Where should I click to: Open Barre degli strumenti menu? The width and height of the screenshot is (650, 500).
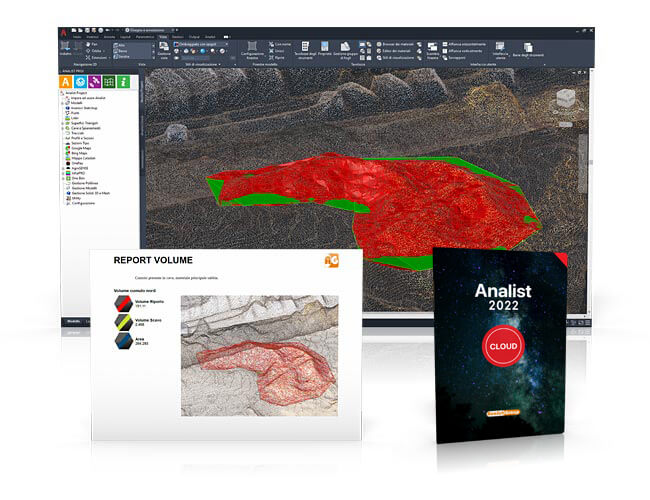click(528, 51)
